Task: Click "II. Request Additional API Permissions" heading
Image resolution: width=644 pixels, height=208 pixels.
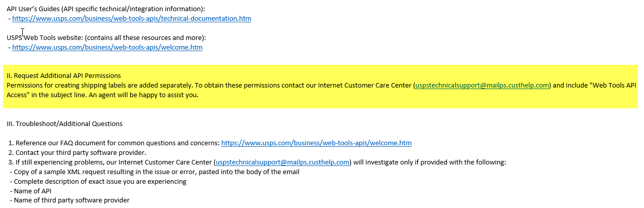Action: [63, 76]
